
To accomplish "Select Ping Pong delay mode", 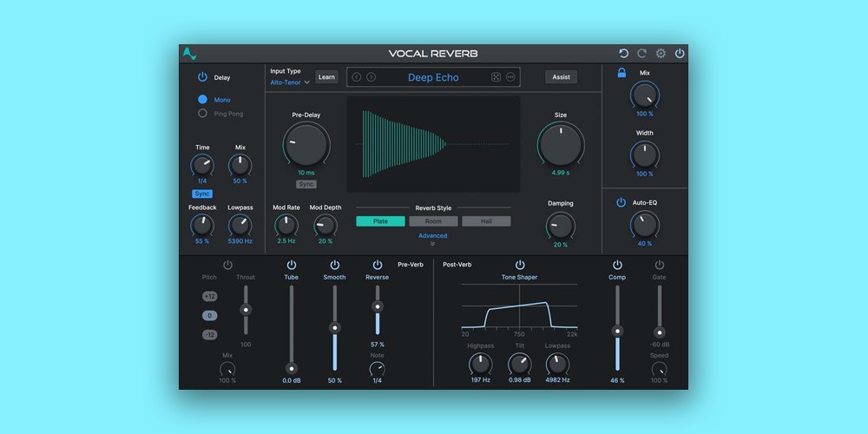I will (x=203, y=114).
